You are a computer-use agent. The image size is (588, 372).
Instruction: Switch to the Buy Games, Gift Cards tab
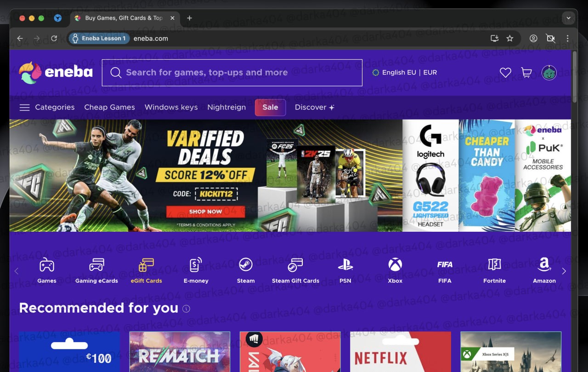(x=124, y=18)
